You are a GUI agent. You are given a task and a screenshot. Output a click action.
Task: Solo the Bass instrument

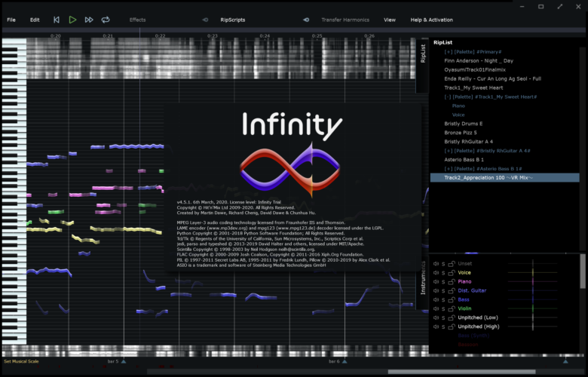(443, 300)
